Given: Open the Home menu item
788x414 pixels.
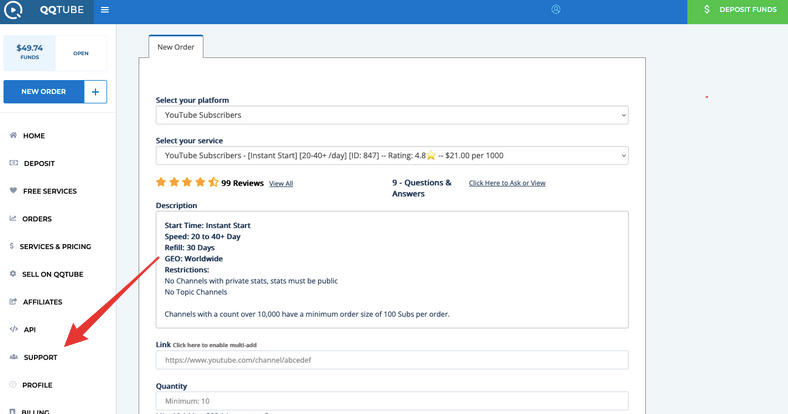Looking at the screenshot, I should tap(34, 136).
